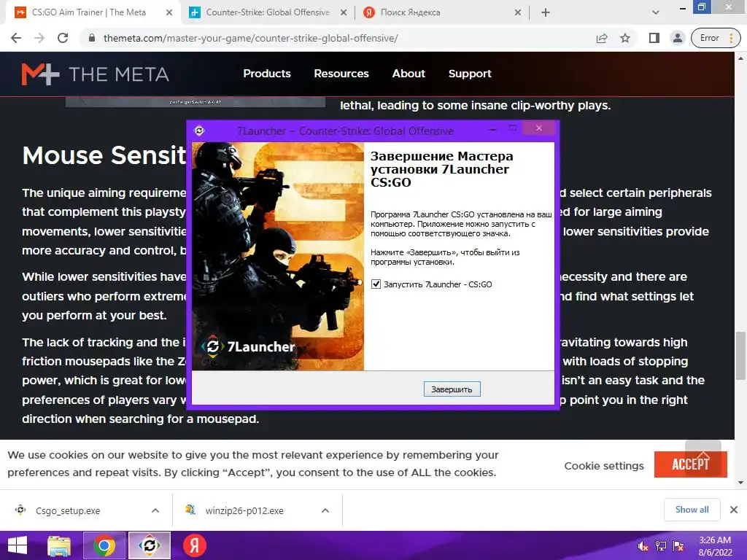Expand options for winzip26-p012.exe download

(325, 510)
